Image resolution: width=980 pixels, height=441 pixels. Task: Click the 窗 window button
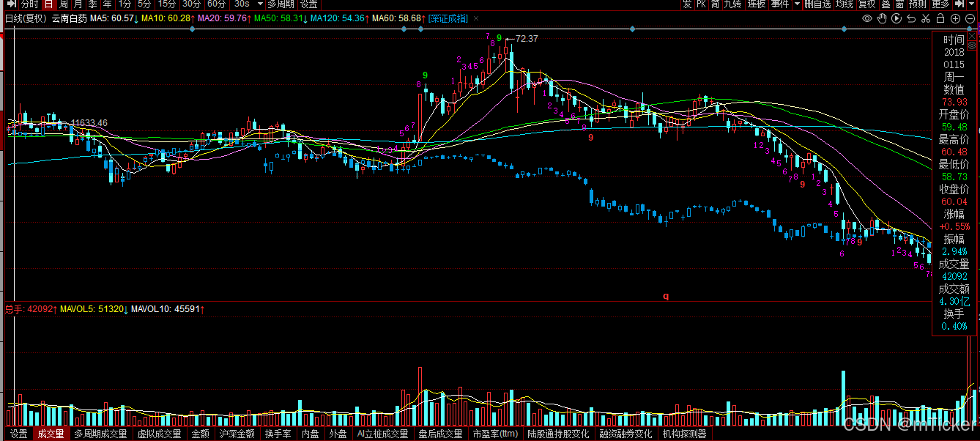[x=899, y=4]
